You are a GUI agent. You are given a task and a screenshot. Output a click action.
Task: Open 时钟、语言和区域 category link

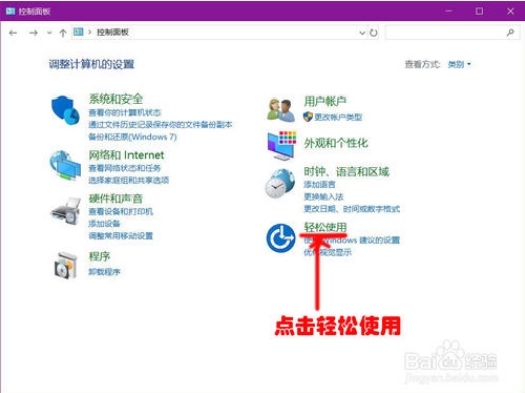click(347, 171)
